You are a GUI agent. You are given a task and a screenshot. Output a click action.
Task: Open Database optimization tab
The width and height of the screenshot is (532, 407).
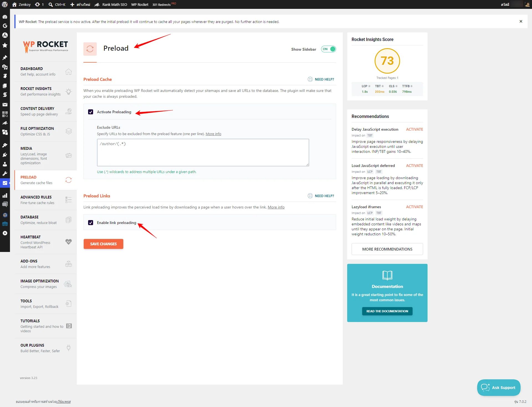pyautogui.click(x=46, y=220)
